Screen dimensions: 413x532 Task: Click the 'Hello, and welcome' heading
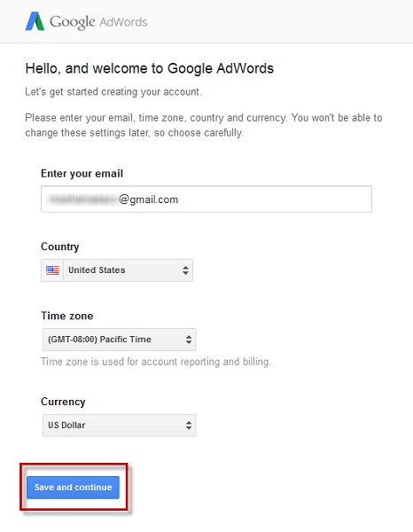pyautogui.click(x=150, y=68)
